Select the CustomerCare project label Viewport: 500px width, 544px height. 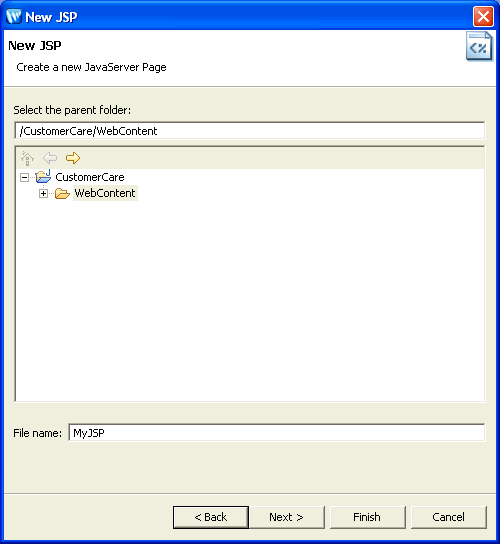(x=90, y=177)
